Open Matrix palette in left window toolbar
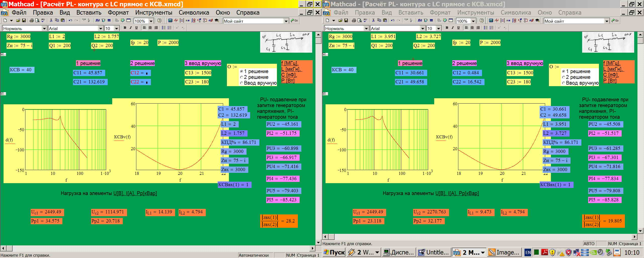 (182, 20)
